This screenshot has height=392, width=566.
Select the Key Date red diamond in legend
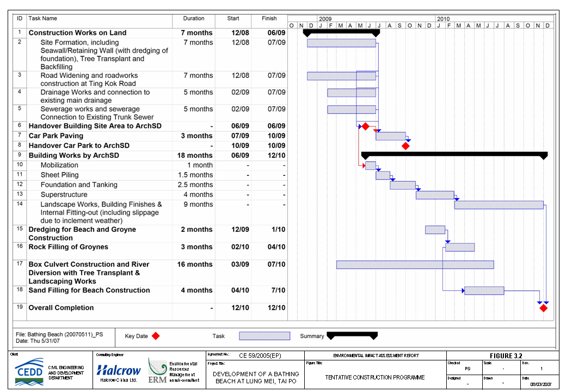156,336
